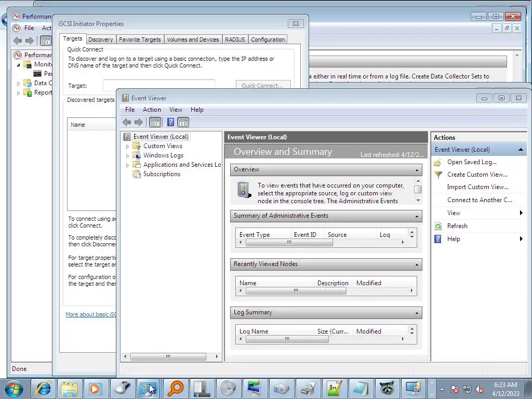532x399 pixels.
Task: Click Open Saved Log... action
Action: point(472,162)
